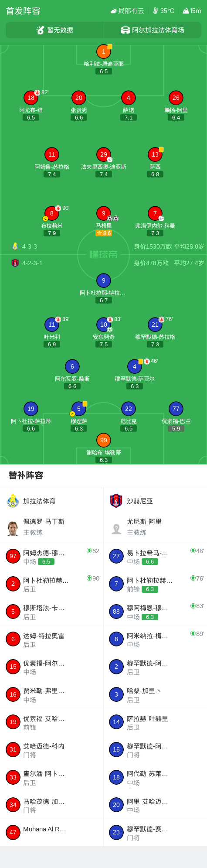This screenshot has width=207, height=868.
Task: Tap the 35°C temperature indicator
Action: (x=163, y=11)
